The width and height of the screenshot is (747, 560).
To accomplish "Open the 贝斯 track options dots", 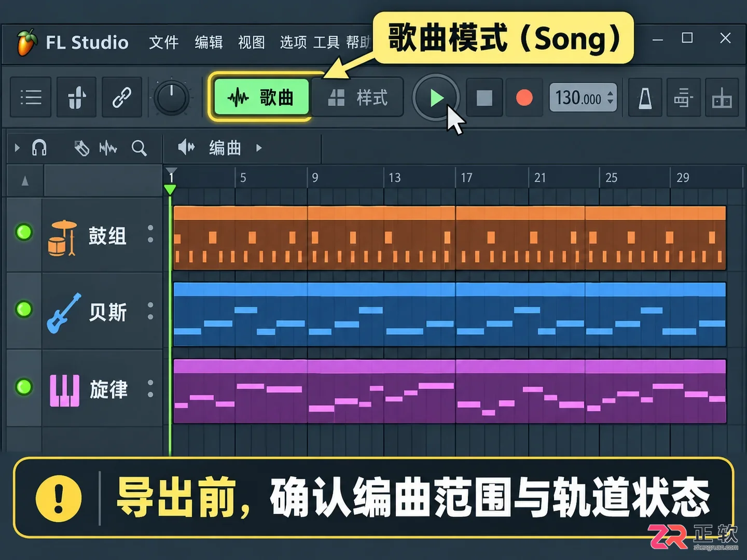I will click(x=150, y=311).
